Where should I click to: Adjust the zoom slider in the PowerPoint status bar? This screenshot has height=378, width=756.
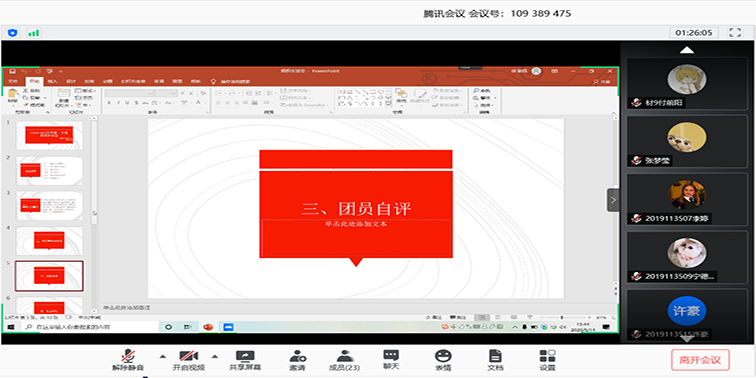561,317
